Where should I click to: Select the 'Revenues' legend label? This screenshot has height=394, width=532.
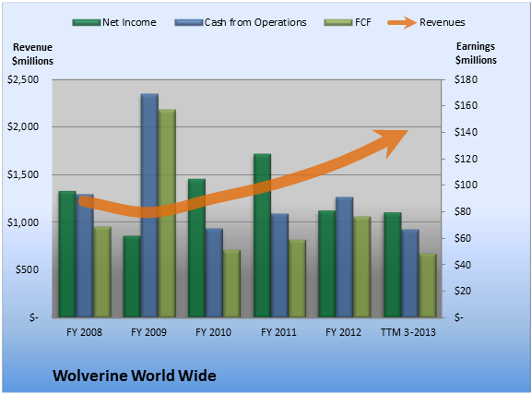(442, 22)
